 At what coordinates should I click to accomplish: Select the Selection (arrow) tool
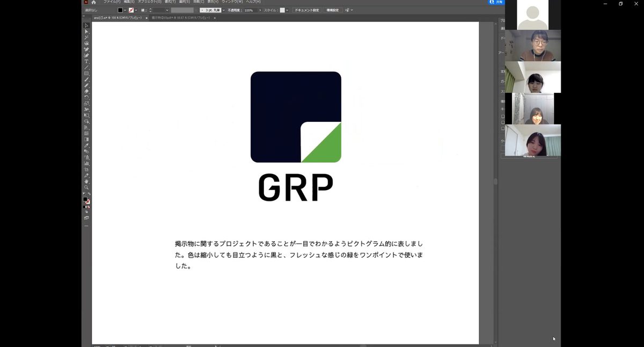tap(86, 25)
